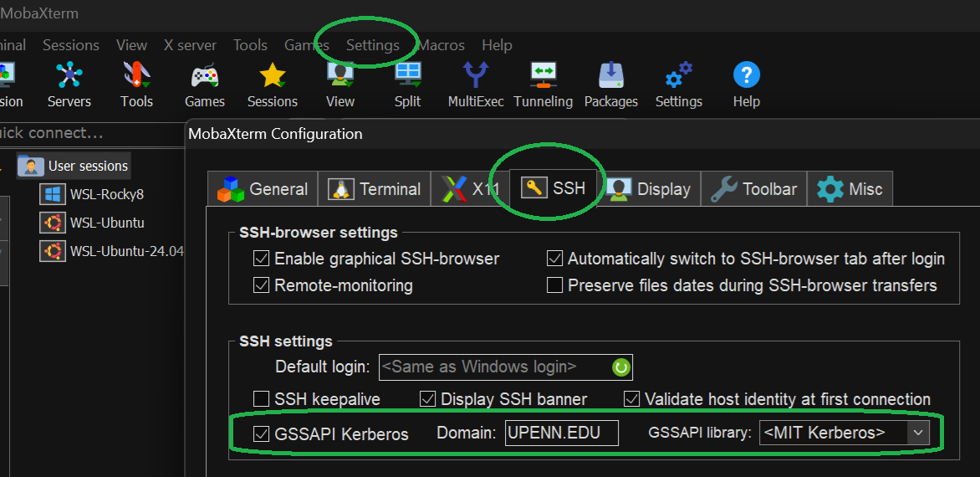Select the WSL-Ubuntu-24.04 session

[x=125, y=251]
